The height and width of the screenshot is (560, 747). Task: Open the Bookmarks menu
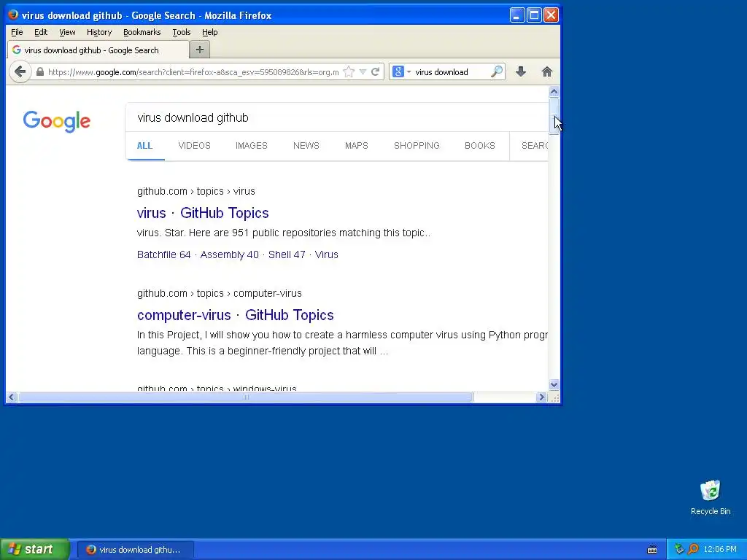pos(142,32)
